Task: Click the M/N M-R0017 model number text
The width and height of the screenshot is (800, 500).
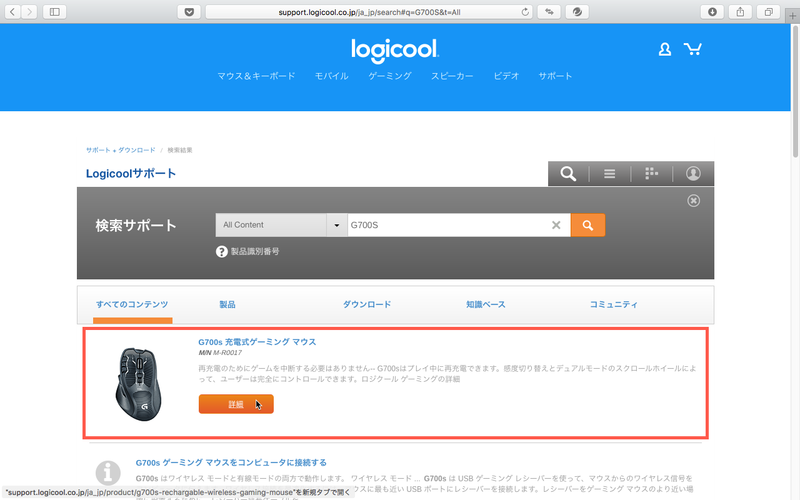Action: 220,353
